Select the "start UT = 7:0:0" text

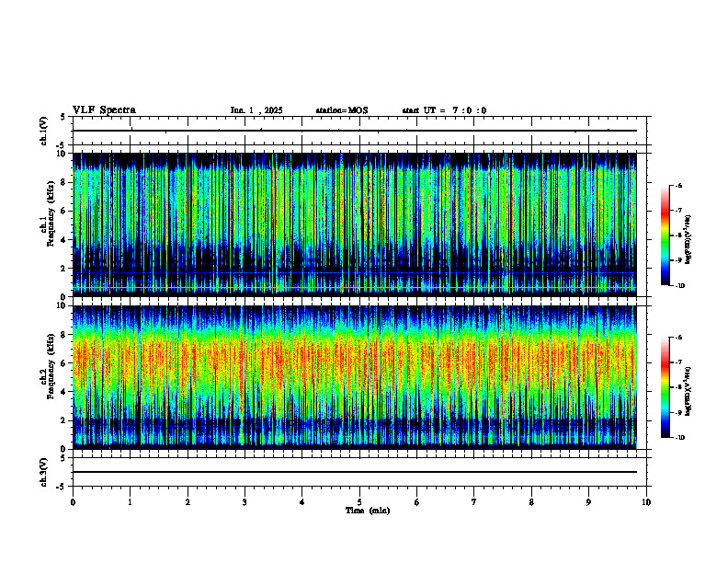click(444, 110)
